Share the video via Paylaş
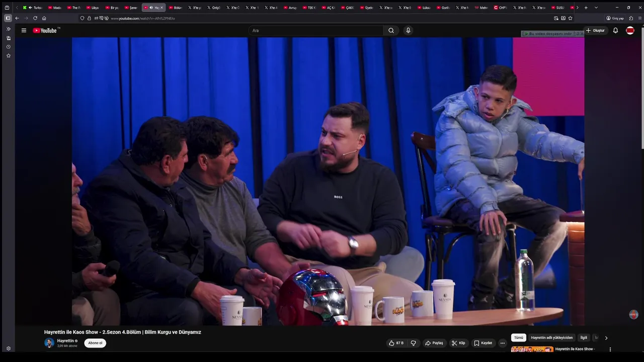 434,343
